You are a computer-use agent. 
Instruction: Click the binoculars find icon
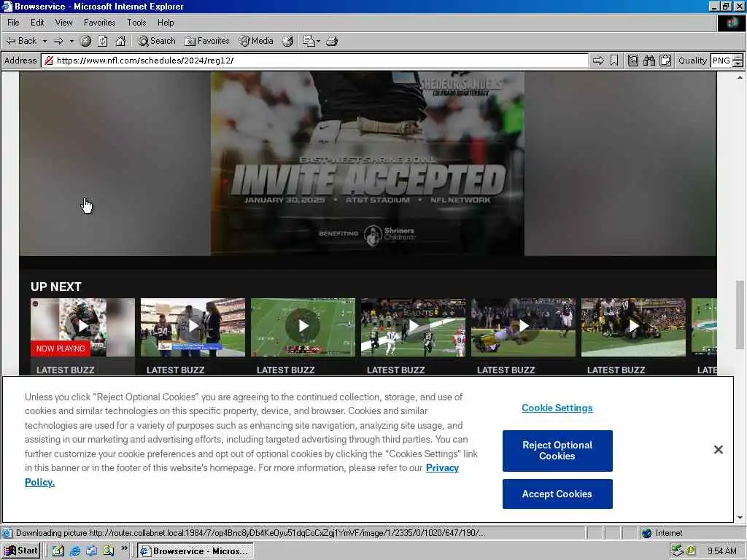pos(649,61)
